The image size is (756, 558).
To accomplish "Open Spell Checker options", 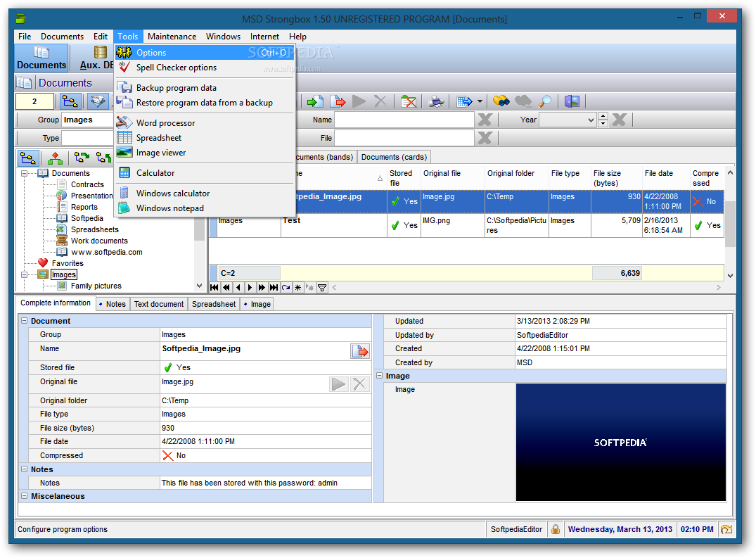I will [x=205, y=68].
